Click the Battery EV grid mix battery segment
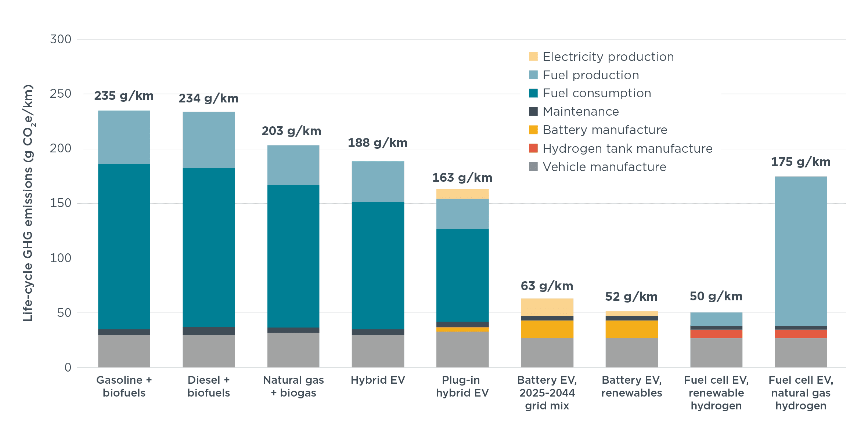Screen dimensions: 868x434 547,329
